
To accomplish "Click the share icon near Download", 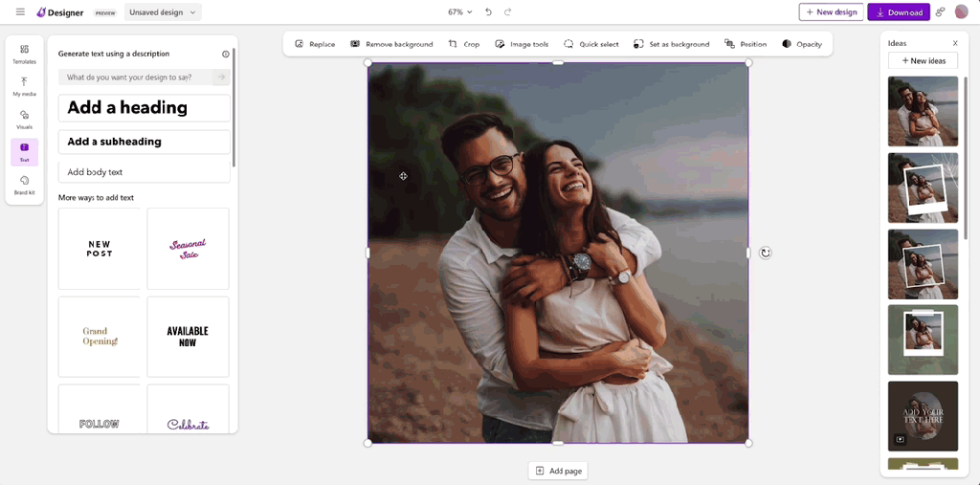I will pos(941,12).
